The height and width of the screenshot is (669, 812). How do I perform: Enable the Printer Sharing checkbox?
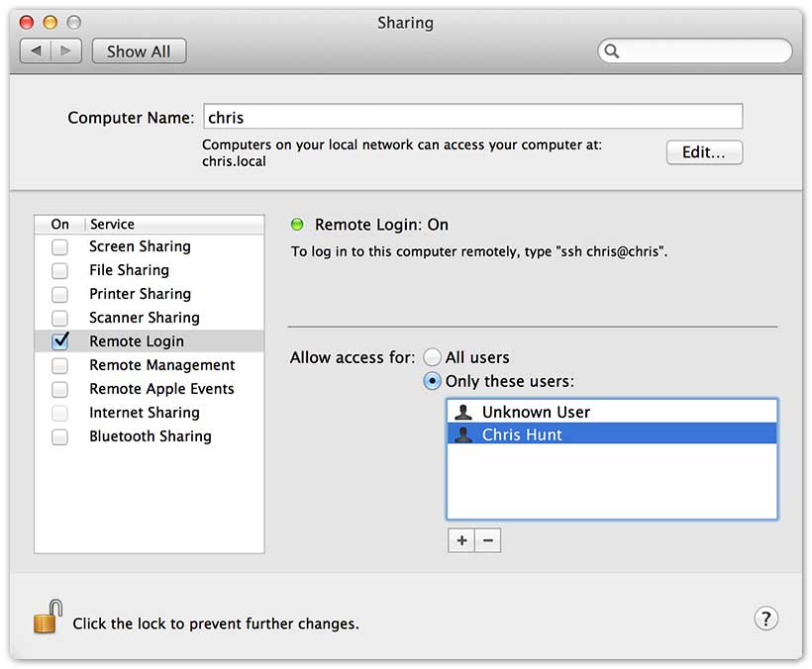[59, 294]
